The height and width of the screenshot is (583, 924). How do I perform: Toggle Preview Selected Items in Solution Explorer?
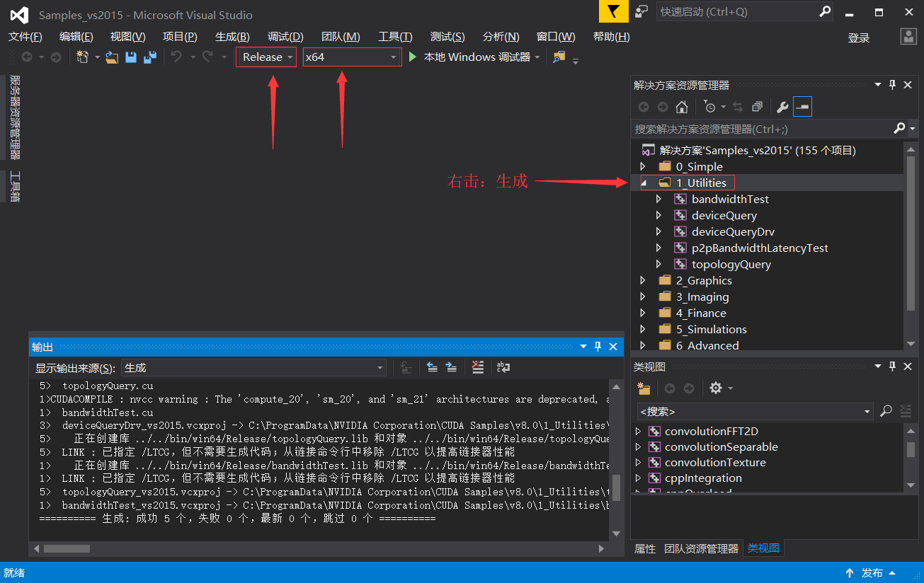pos(802,107)
